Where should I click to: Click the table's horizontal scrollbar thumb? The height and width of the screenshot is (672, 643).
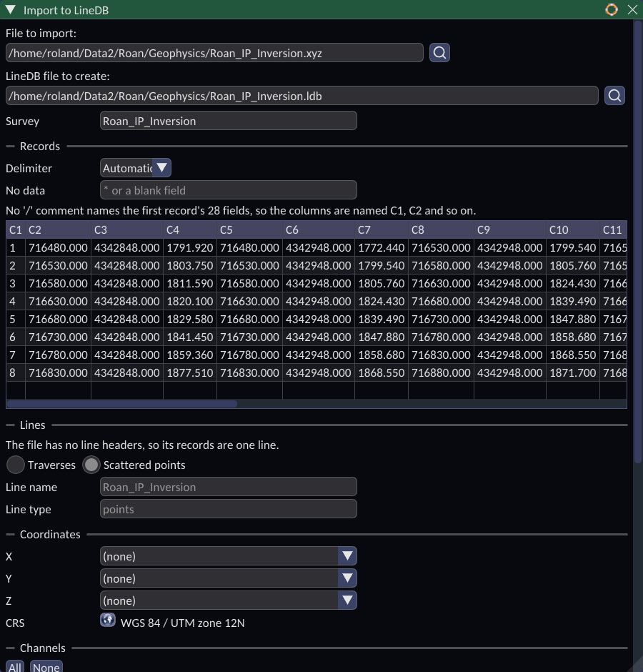point(122,404)
